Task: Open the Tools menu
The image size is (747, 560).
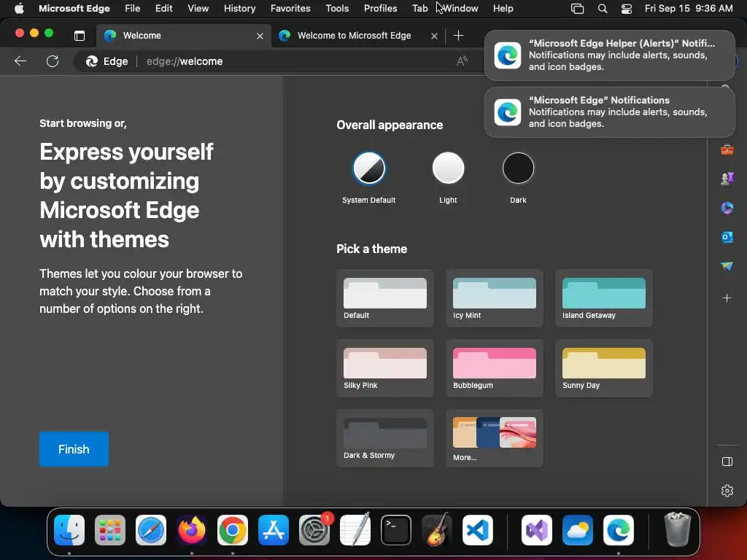Action: [x=337, y=8]
